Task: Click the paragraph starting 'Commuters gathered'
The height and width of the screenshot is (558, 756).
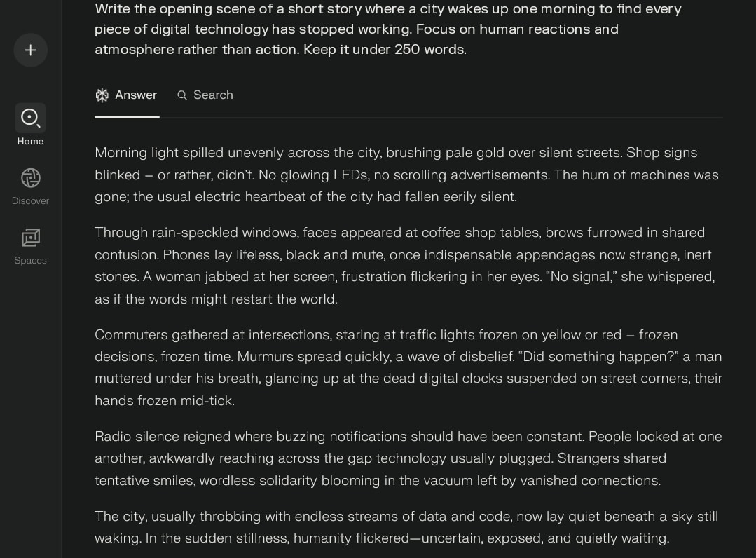Action: (408, 367)
